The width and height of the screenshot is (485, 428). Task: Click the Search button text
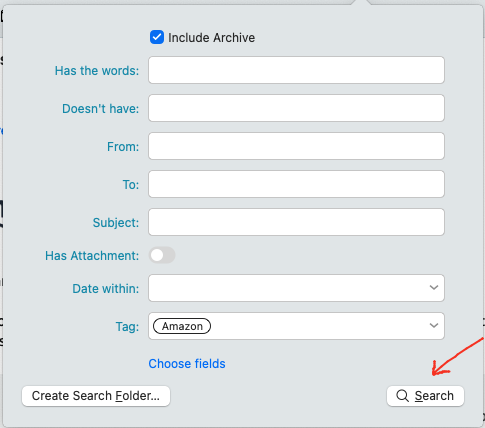[434, 396]
